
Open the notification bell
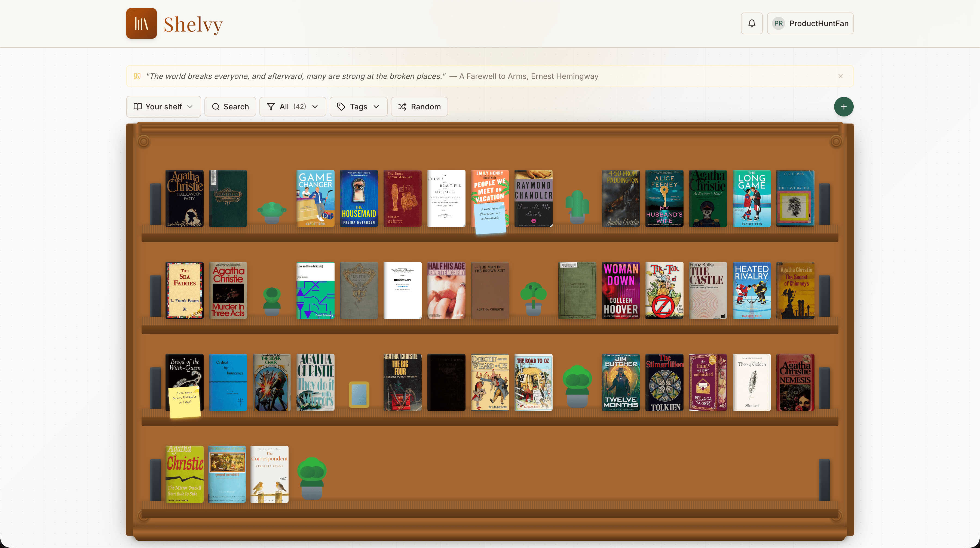point(751,23)
